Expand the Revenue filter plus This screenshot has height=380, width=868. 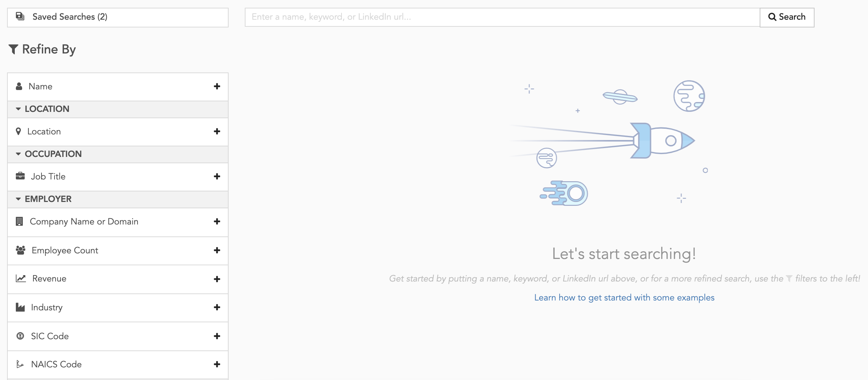click(x=217, y=279)
